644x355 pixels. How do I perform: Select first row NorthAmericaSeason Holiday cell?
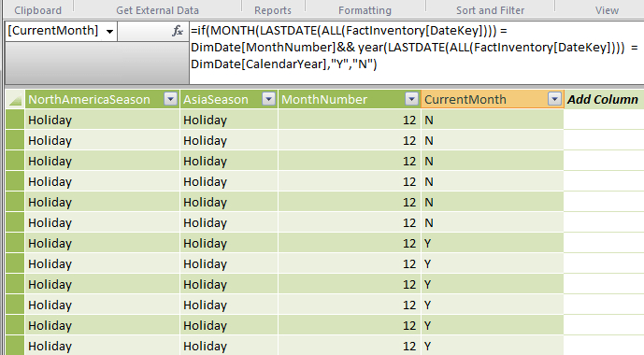tap(102, 120)
